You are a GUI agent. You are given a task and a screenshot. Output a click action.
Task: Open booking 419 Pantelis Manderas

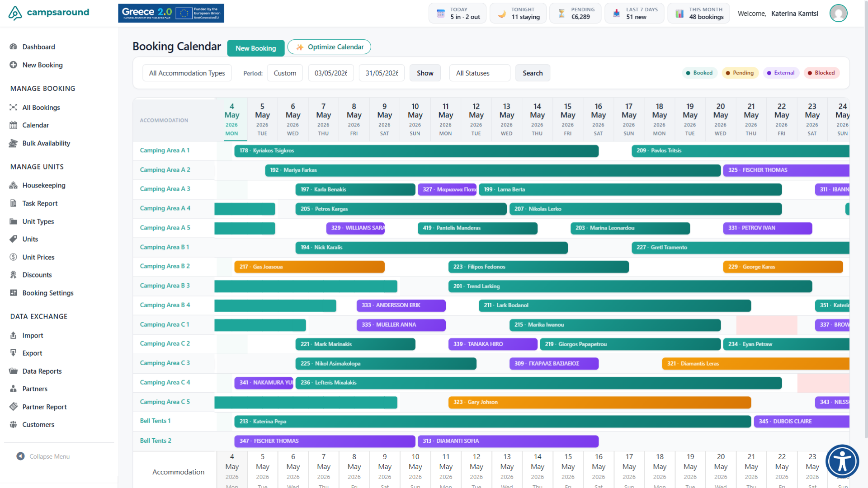coord(477,228)
